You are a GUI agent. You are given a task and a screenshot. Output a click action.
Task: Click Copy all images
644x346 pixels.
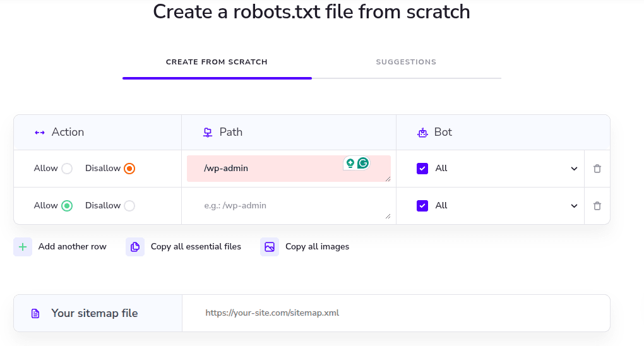305,247
